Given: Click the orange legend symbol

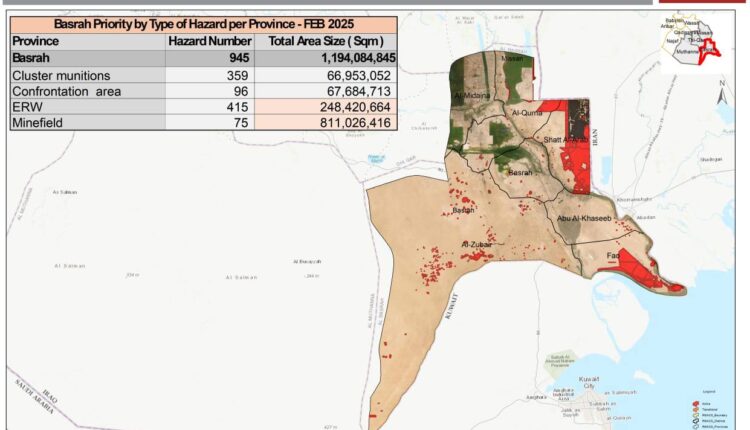Looking at the screenshot, I should click(695, 408).
